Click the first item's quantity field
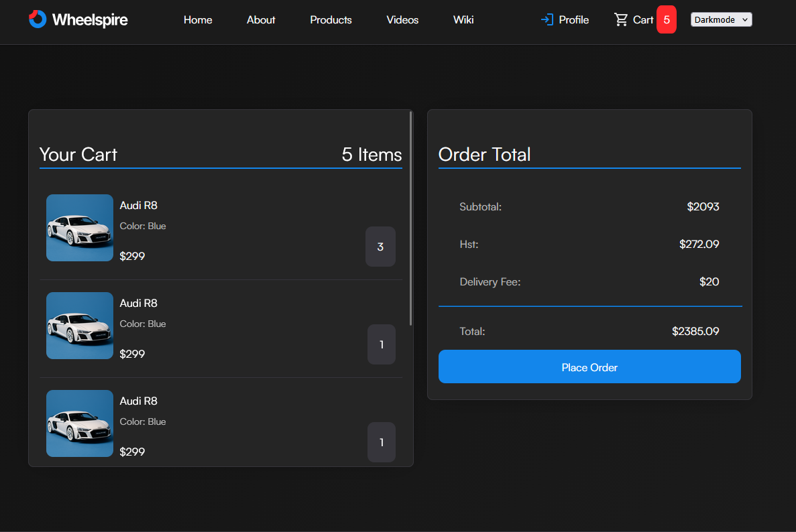This screenshot has height=532, width=796. (x=380, y=247)
